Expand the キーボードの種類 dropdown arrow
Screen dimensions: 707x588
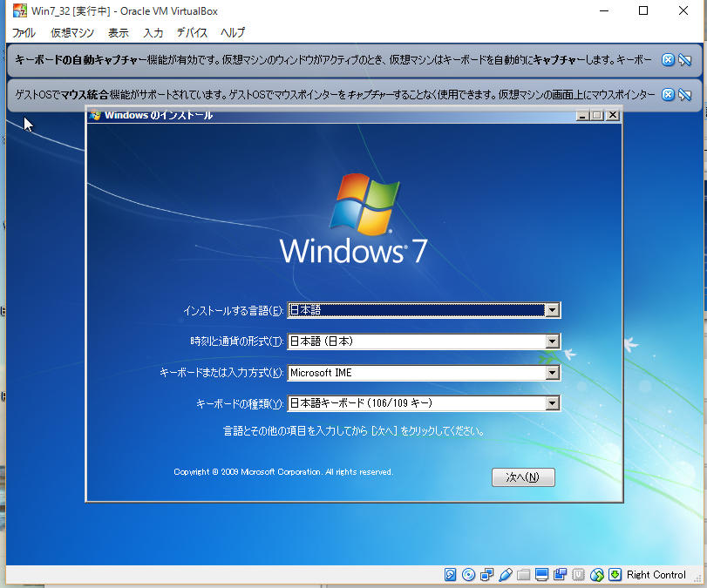coord(553,403)
